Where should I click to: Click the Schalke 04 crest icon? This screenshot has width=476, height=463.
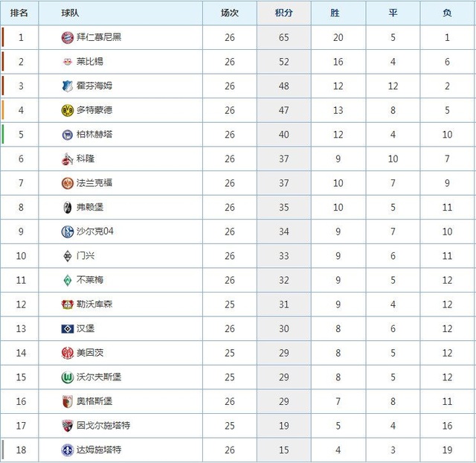(x=68, y=231)
